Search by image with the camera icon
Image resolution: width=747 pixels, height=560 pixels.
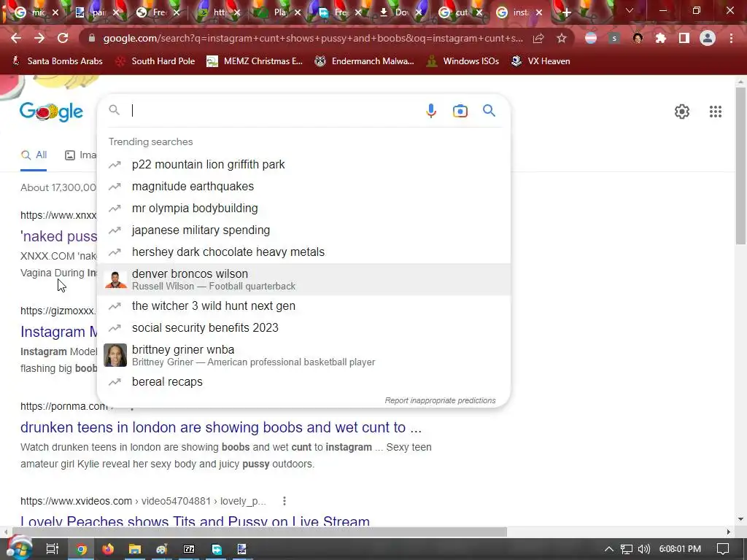460,111
